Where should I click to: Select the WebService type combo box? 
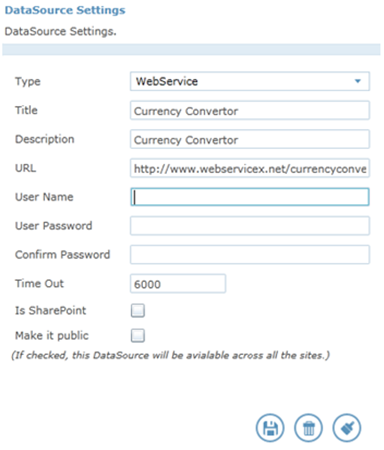click(250, 81)
